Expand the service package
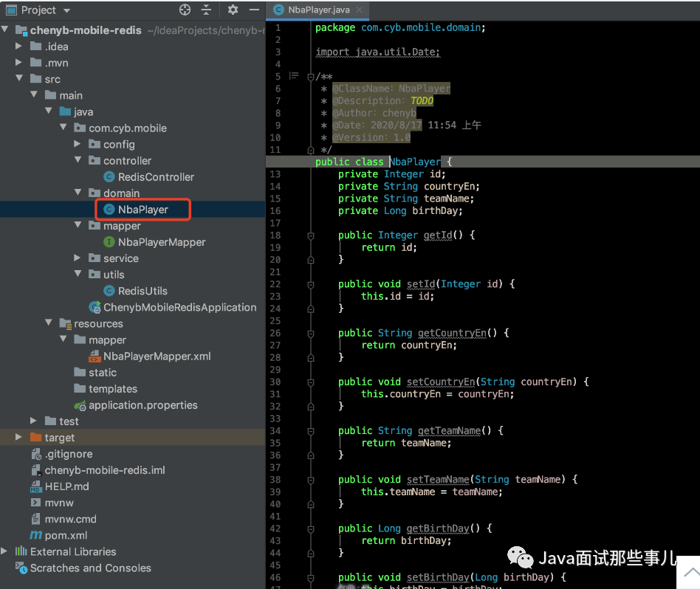 (x=78, y=258)
